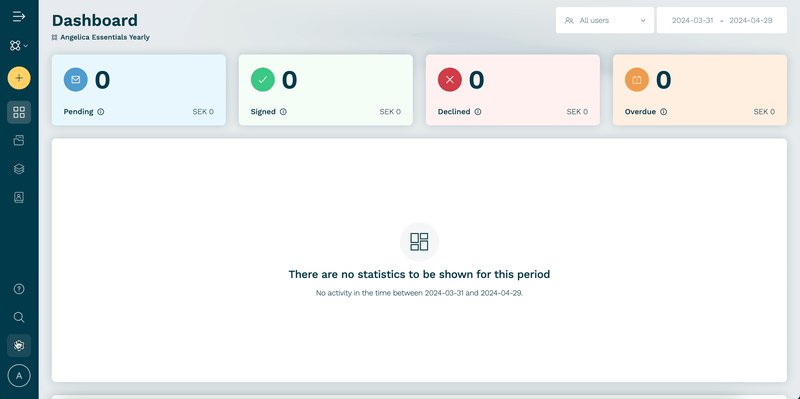Open the help question mark icon
The width and height of the screenshot is (800, 399).
pos(19,289)
